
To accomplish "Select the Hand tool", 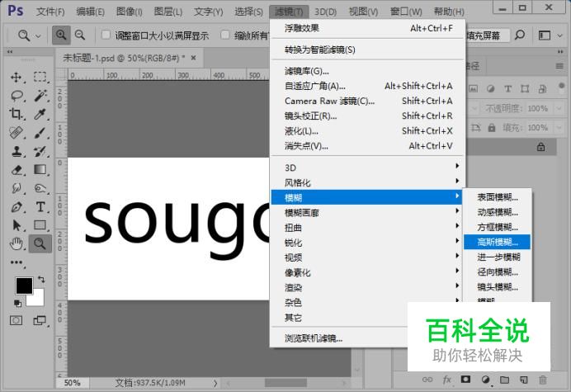I will pyautogui.click(x=16, y=243).
